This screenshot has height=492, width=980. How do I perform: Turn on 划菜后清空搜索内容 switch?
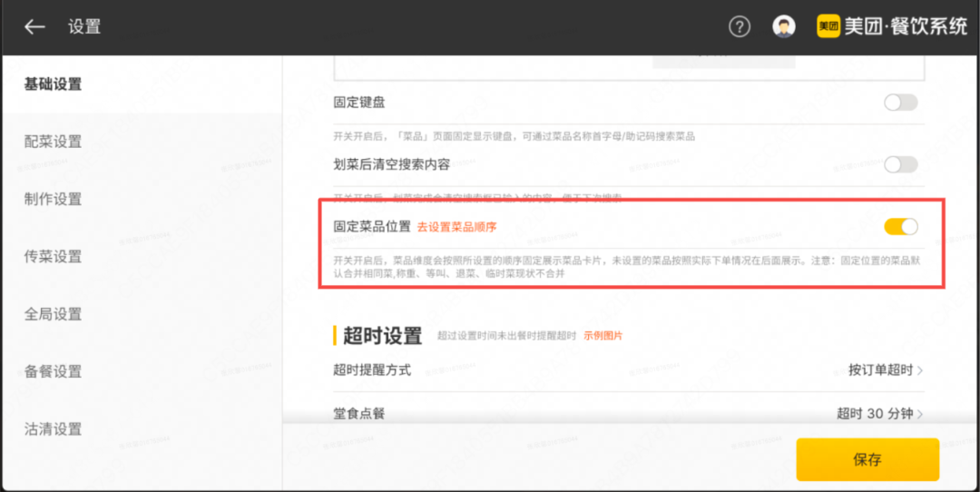[x=900, y=164]
